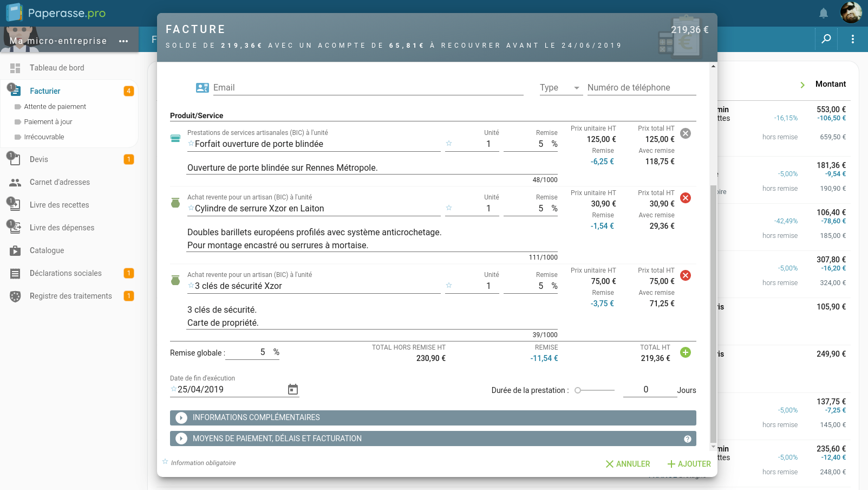Image resolution: width=868 pixels, height=490 pixels.
Task: Click the help icon on moyens de paiement
Action: click(688, 439)
